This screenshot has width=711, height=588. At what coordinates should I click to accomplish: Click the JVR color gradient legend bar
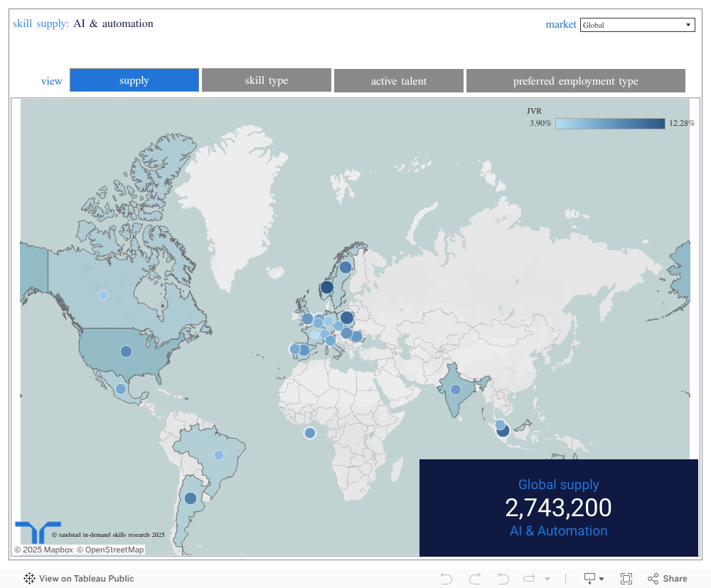point(610,123)
